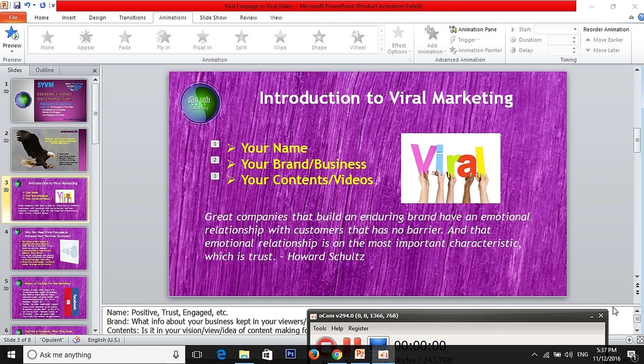This screenshot has width=644, height=364.
Task: Select the Appear animation effect
Action: (x=86, y=40)
